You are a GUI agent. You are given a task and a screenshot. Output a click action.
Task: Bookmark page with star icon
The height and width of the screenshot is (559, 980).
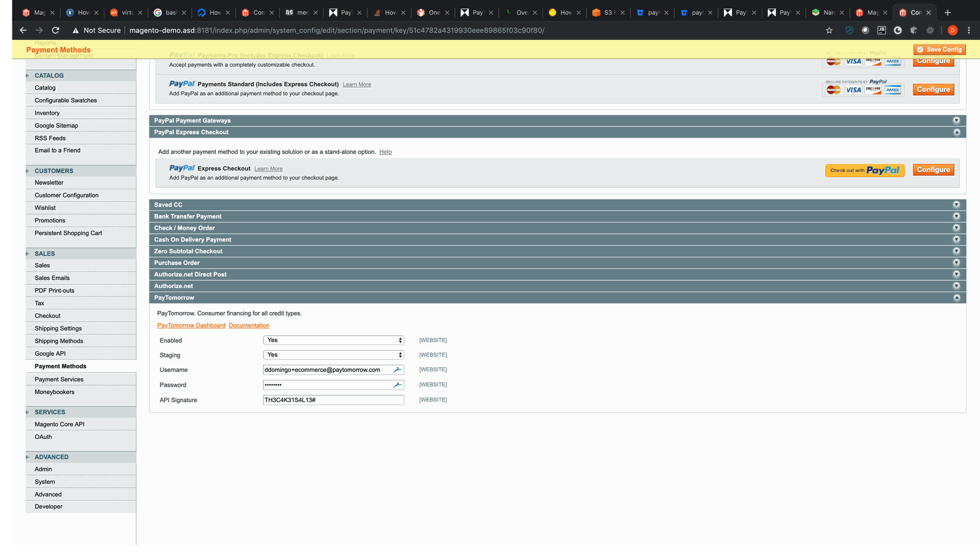pos(829,30)
